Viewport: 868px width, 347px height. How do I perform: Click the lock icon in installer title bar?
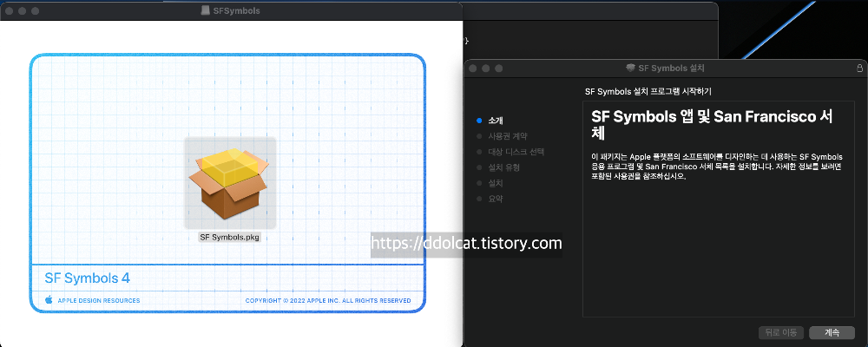pyautogui.click(x=859, y=67)
